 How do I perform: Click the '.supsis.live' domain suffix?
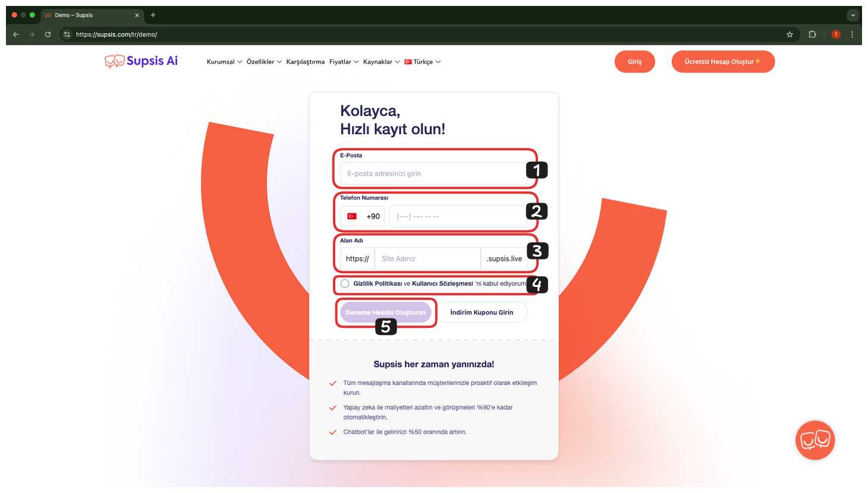coord(504,258)
